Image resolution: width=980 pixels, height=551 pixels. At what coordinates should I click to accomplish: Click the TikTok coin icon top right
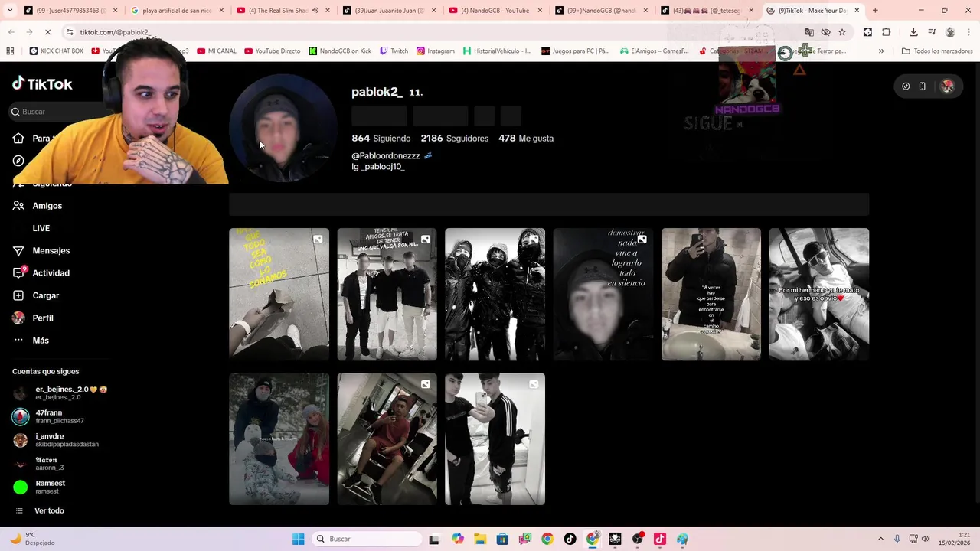(906, 86)
